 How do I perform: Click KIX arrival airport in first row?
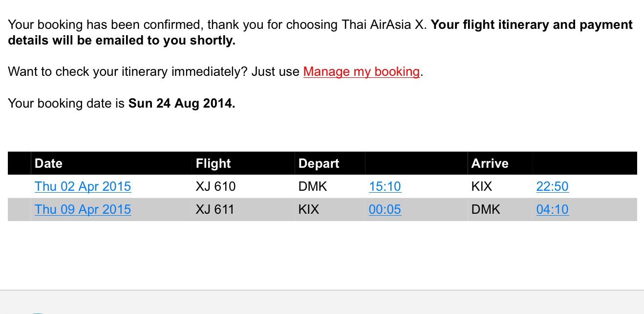pos(481,186)
